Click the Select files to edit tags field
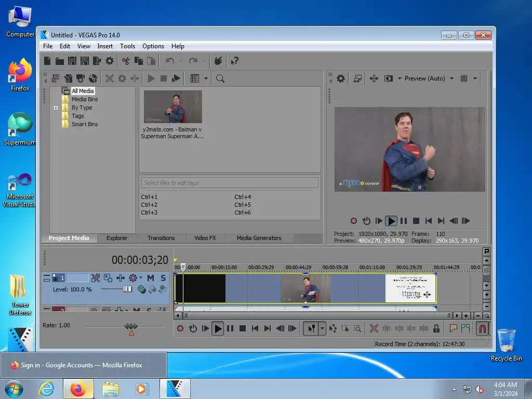Screen dimensions: 532x399 (x=230, y=183)
